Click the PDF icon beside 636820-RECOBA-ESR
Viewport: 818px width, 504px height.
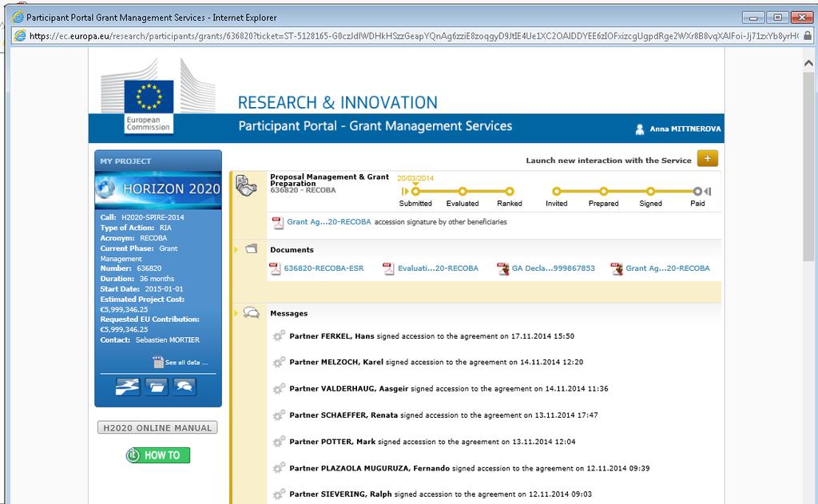(x=275, y=268)
